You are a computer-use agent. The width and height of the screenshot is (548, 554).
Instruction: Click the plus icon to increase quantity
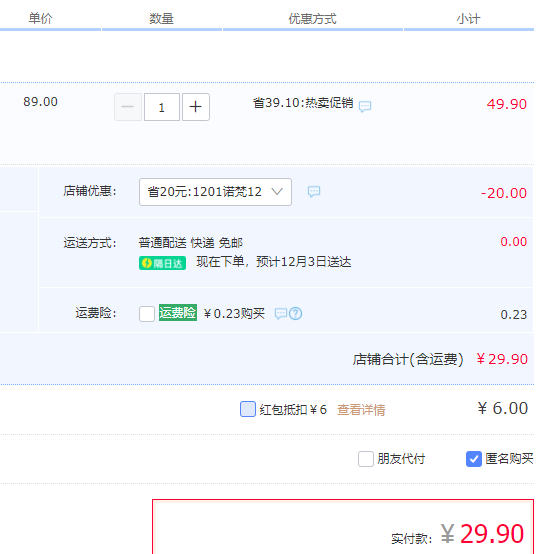[x=196, y=107]
